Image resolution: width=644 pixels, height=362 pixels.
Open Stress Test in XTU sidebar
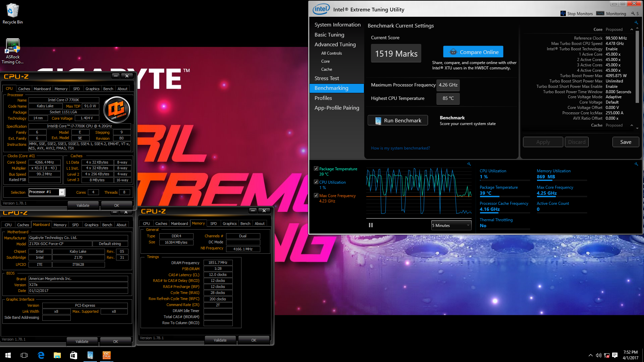point(327,78)
